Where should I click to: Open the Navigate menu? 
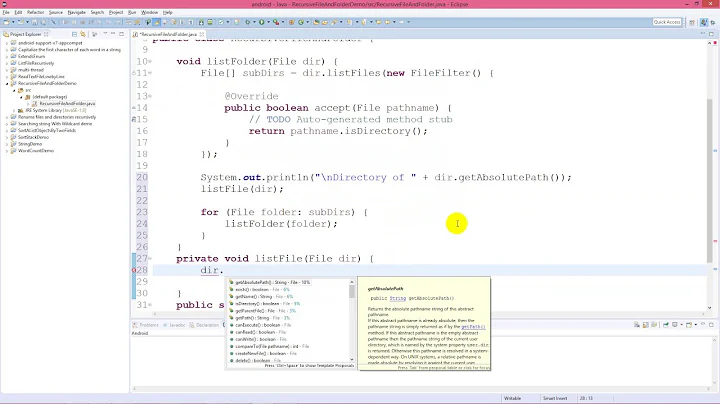pyautogui.click(x=76, y=12)
